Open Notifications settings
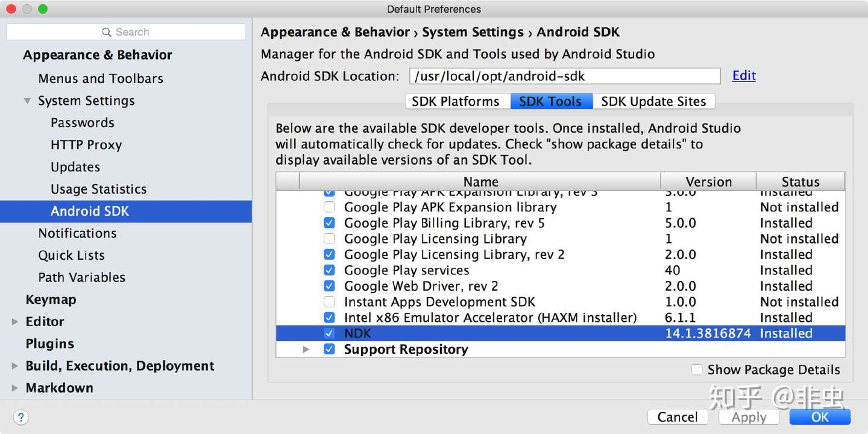This screenshot has height=434, width=868. click(x=77, y=233)
